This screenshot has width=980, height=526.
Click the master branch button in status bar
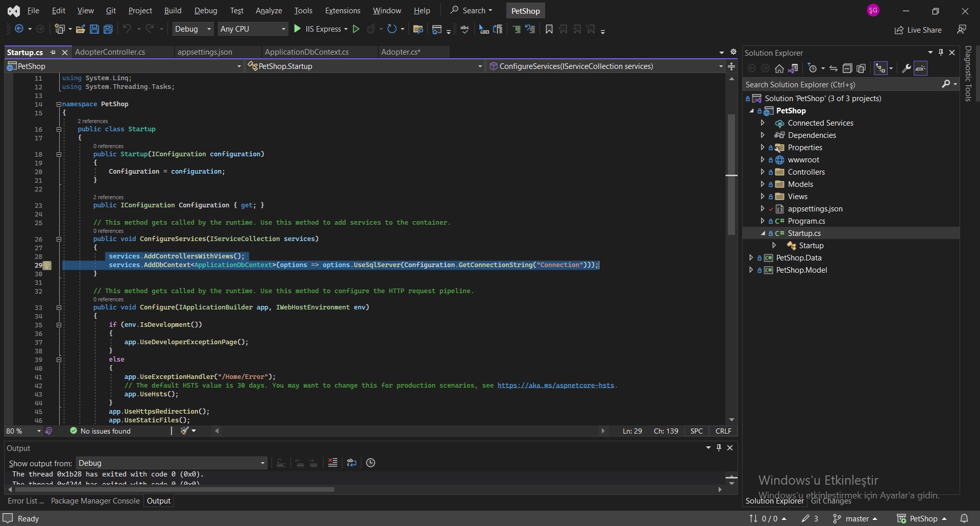855,518
